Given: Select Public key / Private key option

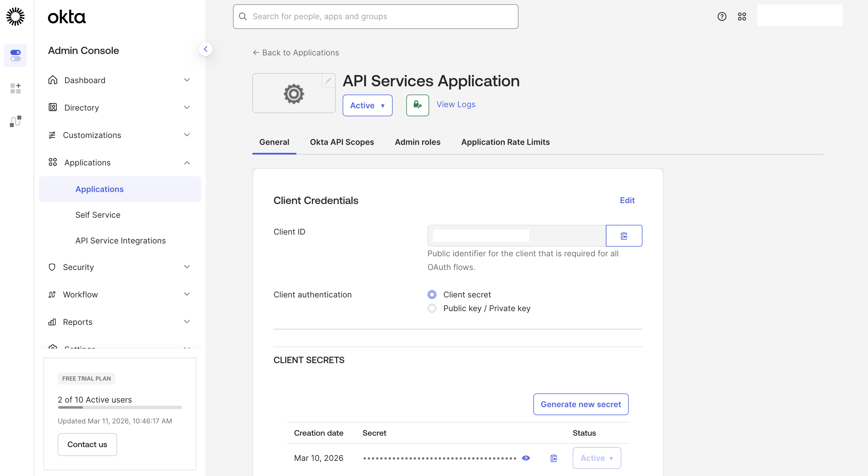Looking at the screenshot, I should click(432, 309).
